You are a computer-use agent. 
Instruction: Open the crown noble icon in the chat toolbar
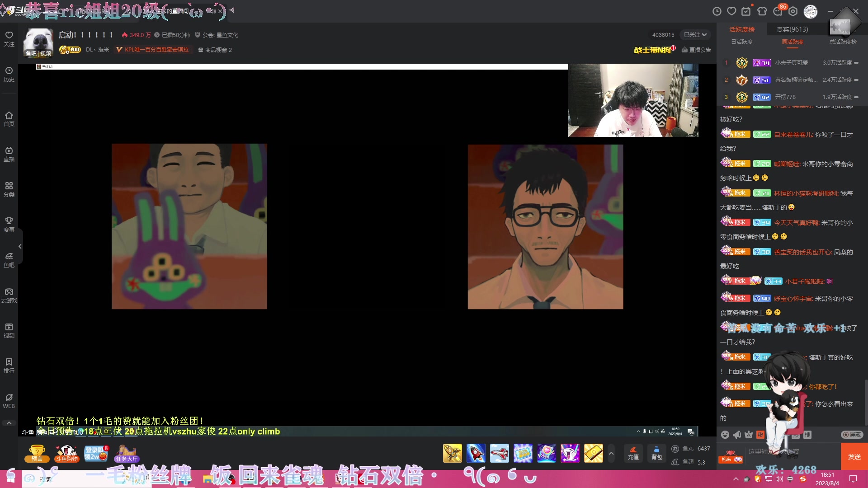tap(749, 435)
